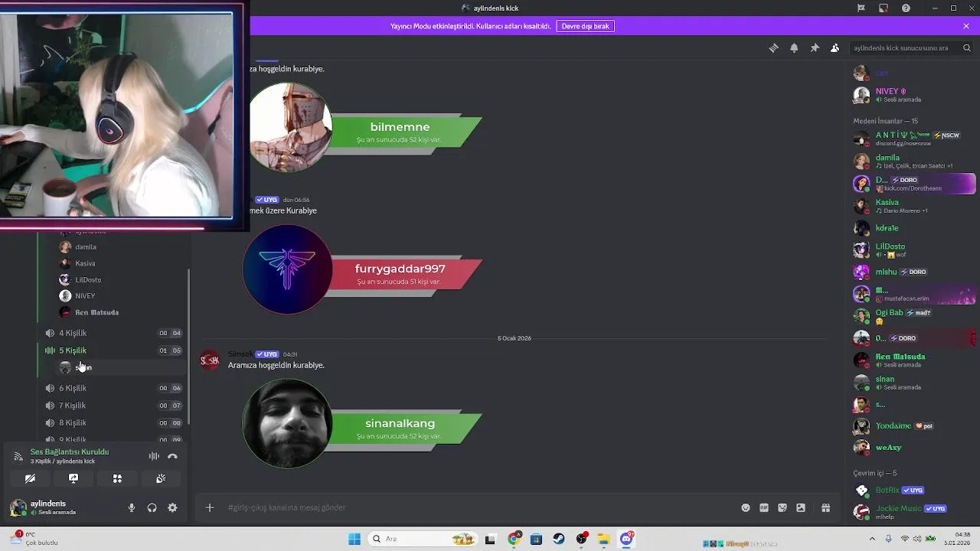This screenshot has height=551, width=980.
Task: Open kdra1e in the member list
Action: [x=913, y=228]
